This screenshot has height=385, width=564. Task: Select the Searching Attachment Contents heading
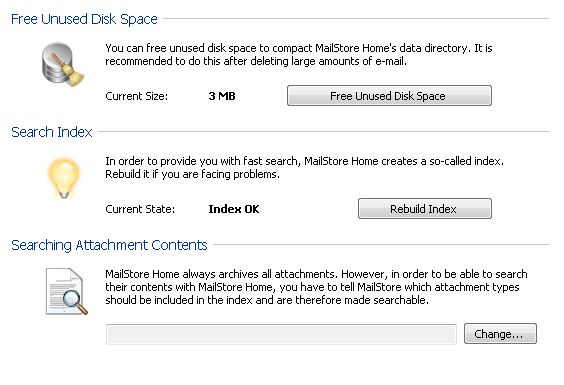[109, 245]
